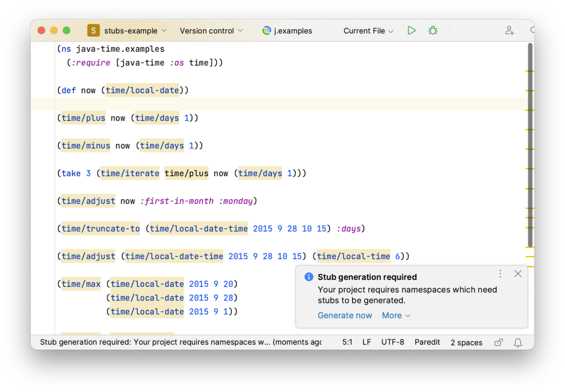Click the status bar stub generation message
Screen dimensions: 565x392
[180, 342]
